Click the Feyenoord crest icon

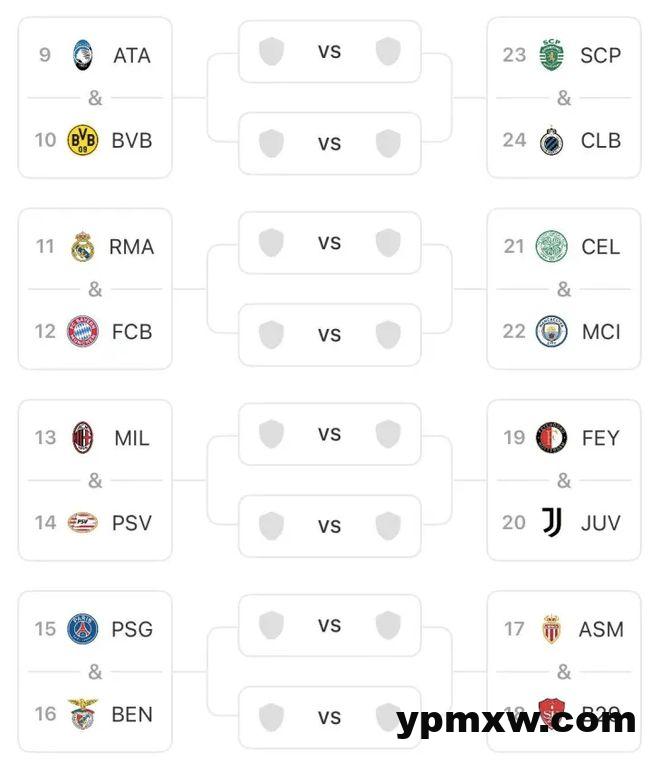click(x=552, y=437)
